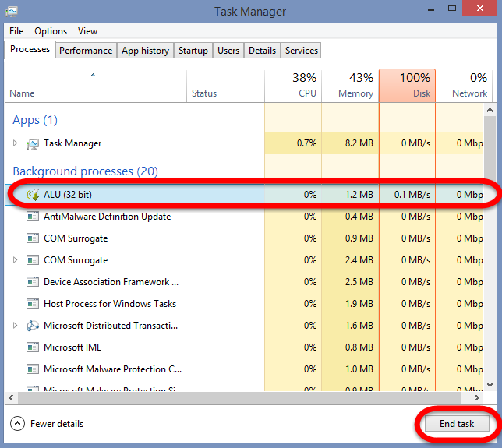Click the expandable COM Surrogate row icon
This screenshot has height=448, width=502.
click(x=33, y=260)
